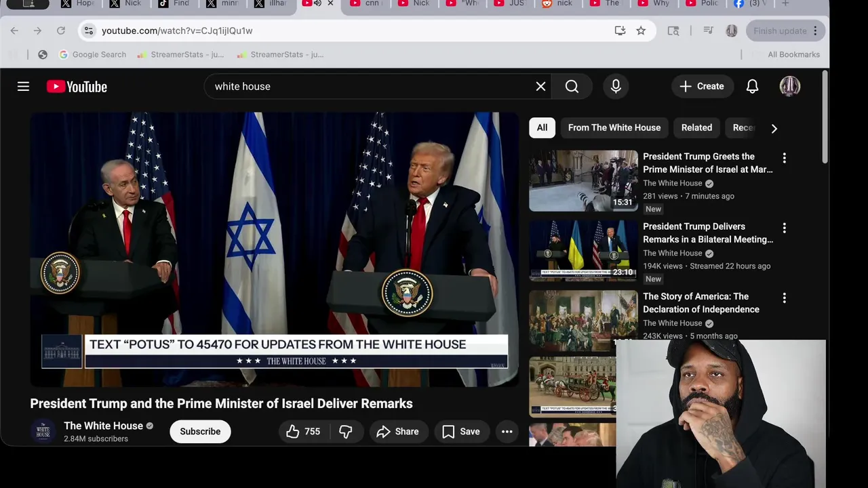Image resolution: width=868 pixels, height=488 pixels.
Task: Subscribe to The White House channel
Action: (x=200, y=431)
